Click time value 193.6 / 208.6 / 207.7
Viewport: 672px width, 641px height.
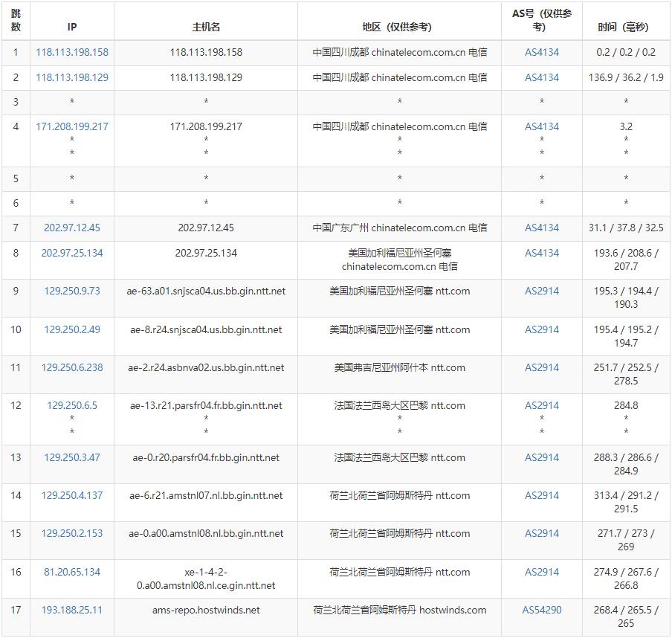click(x=626, y=260)
